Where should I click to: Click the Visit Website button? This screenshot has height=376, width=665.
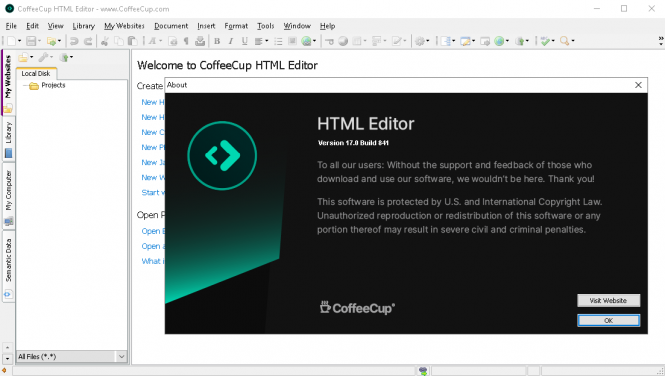pyautogui.click(x=608, y=301)
